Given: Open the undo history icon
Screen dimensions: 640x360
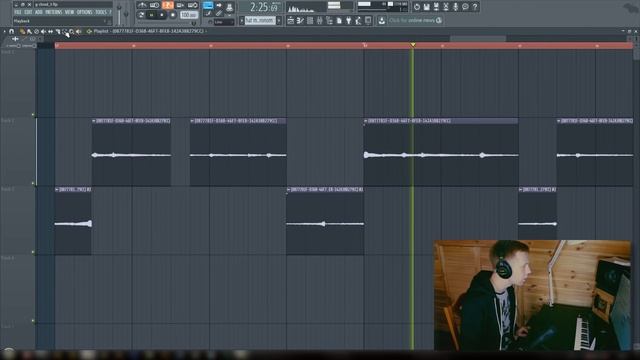Looking at the screenshot, I should tap(417, 7).
